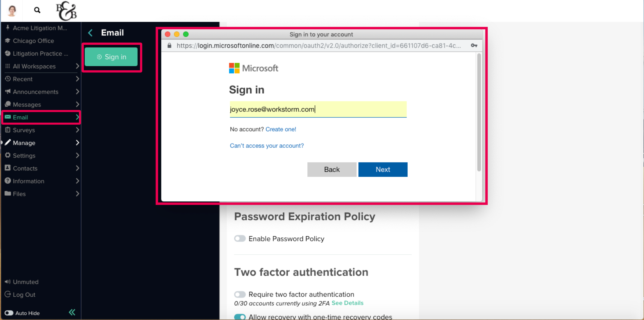Open the Create one! link

coord(281,129)
